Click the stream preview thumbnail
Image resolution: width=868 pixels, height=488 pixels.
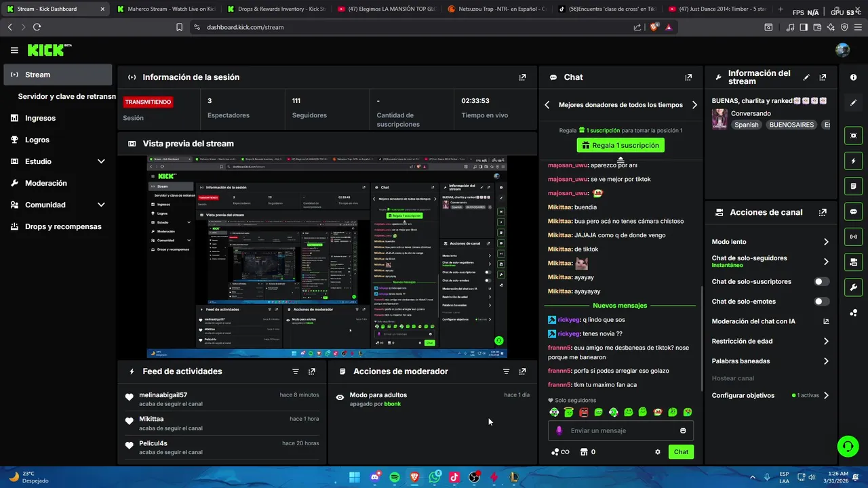[328, 257]
